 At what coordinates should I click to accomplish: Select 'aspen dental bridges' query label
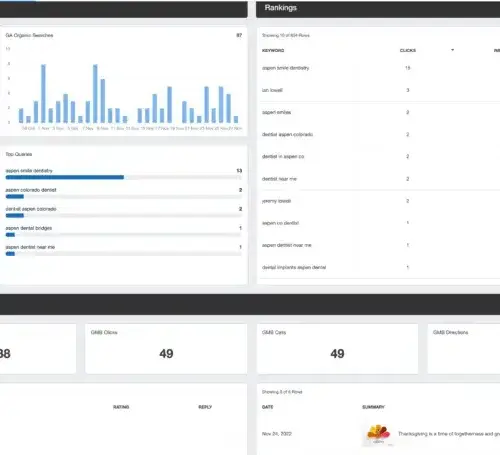coord(29,228)
